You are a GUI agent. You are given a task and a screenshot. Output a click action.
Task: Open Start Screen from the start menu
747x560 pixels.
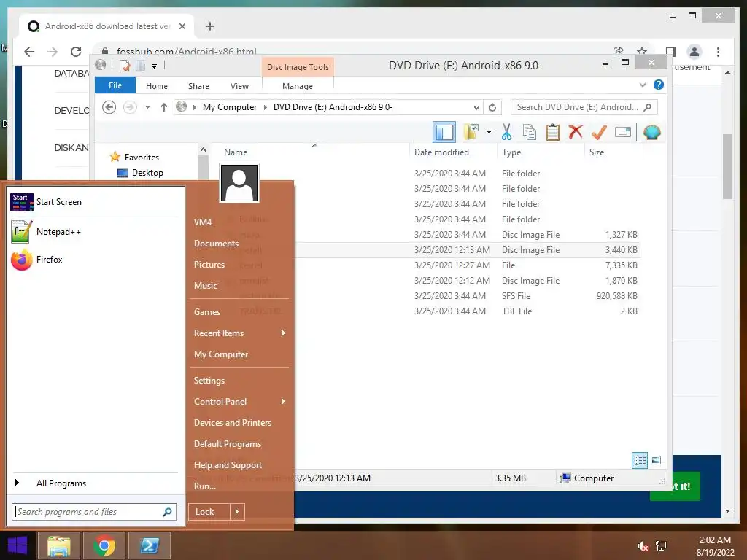pos(96,202)
